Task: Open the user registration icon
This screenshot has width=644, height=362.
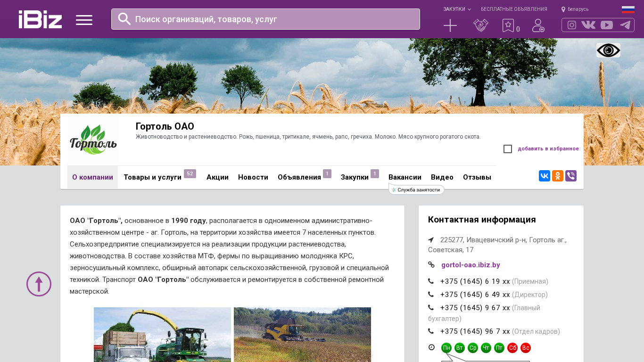Action: 538,25
